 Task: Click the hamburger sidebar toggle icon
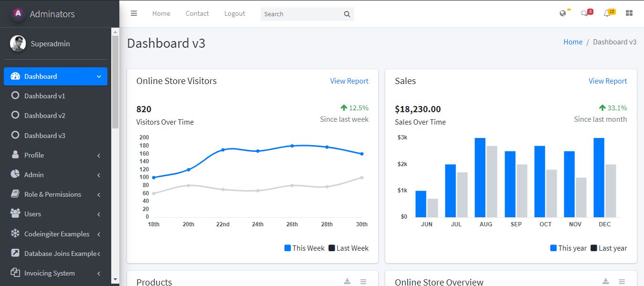pyautogui.click(x=134, y=13)
